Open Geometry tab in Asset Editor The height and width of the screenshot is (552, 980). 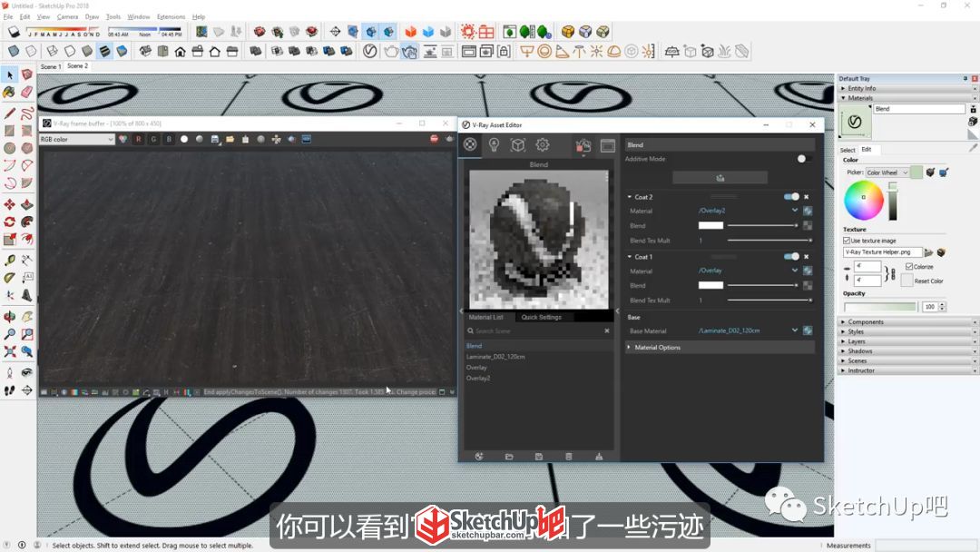(x=518, y=145)
